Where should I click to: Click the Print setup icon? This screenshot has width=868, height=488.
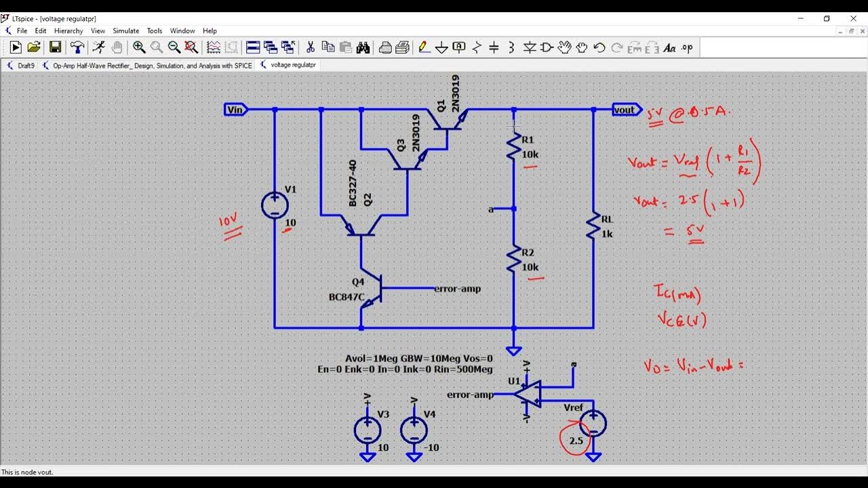tap(385, 47)
